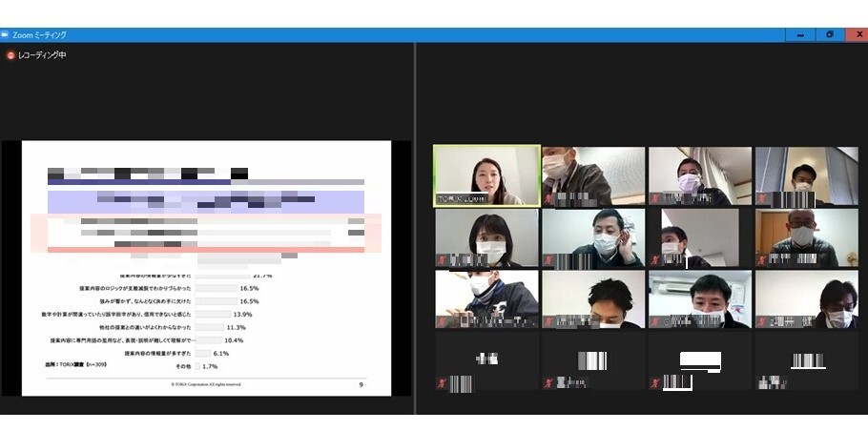The height and width of the screenshot is (431, 868).
Task: Select the third camera-off tile in bottom row
Action: 700,360
